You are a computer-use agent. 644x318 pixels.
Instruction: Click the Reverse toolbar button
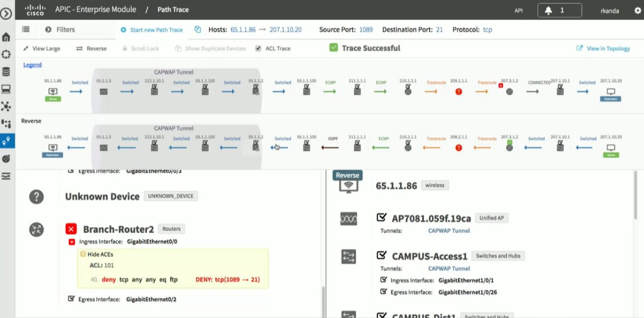coord(92,48)
